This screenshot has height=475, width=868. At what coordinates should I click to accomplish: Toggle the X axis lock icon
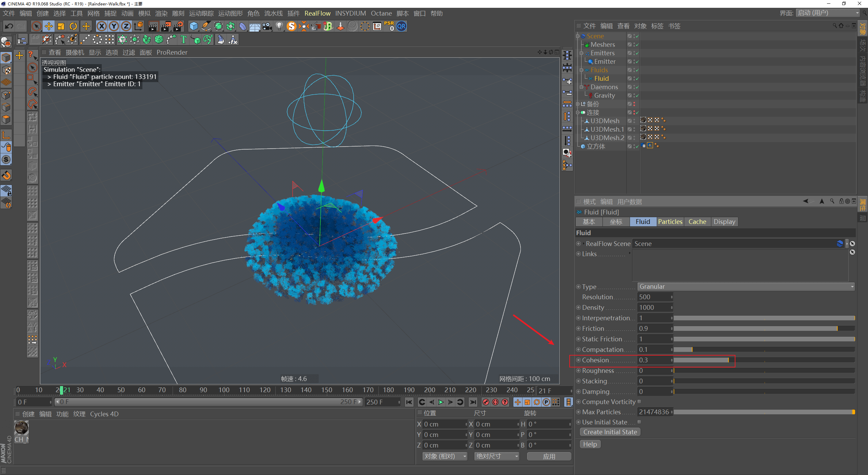101,26
